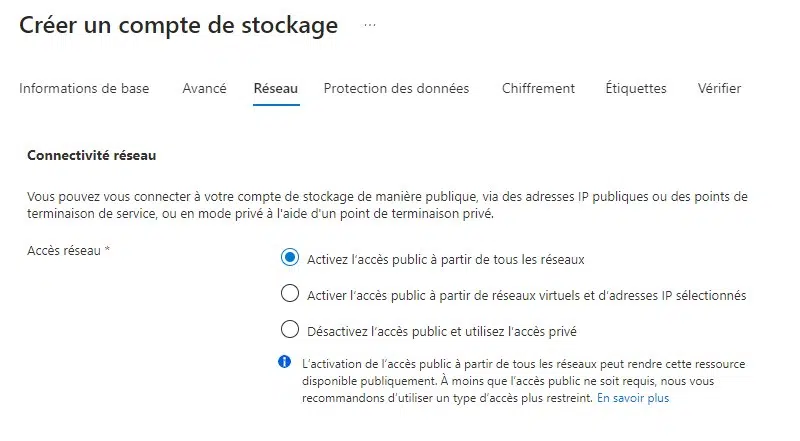Click the Accès réseau field label

tap(68, 251)
